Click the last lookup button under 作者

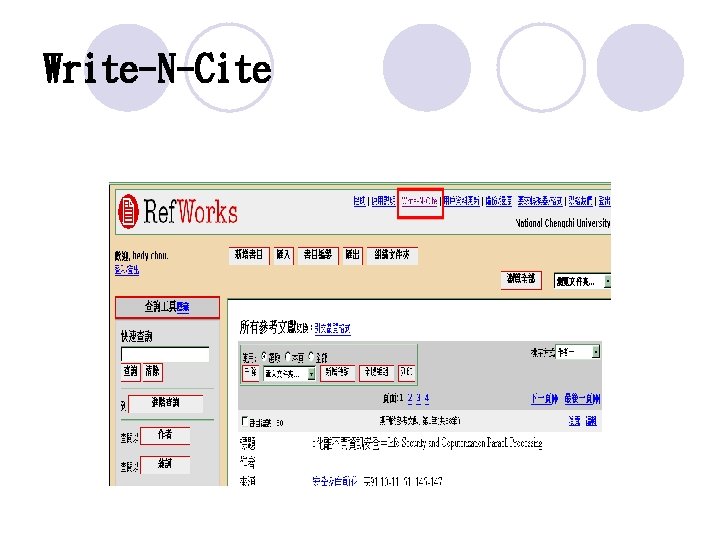[165, 465]
